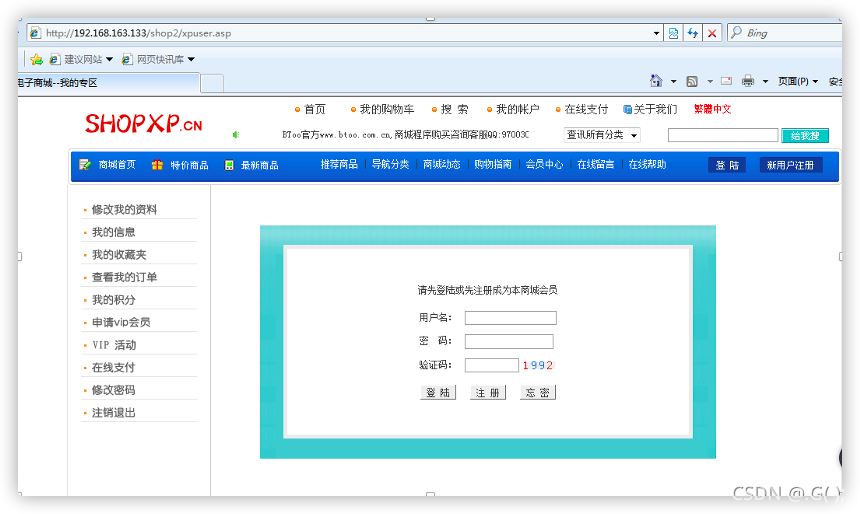The width and height of the screenshot is (860, 514).
Task: Click the RSS feeds icon
Action: point(692,82)
